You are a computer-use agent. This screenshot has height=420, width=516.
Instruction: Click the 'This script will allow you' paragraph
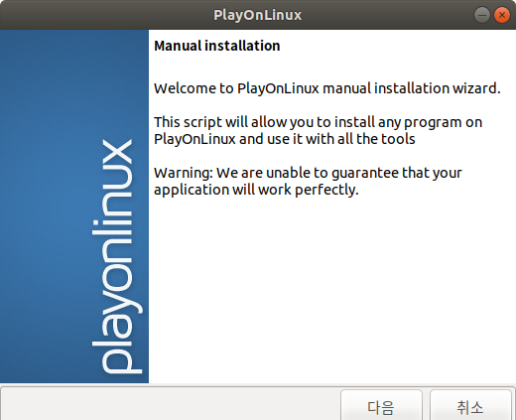(x=318, y=130)
